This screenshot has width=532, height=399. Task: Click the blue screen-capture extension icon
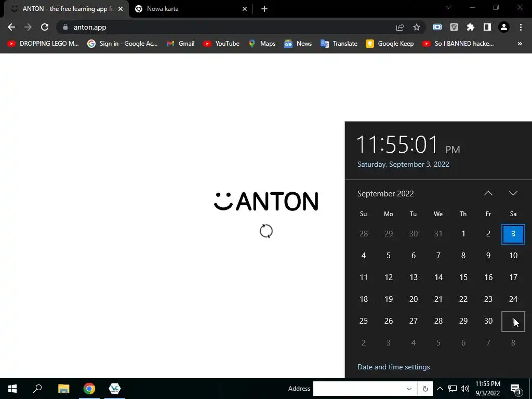tap(437, 27)
